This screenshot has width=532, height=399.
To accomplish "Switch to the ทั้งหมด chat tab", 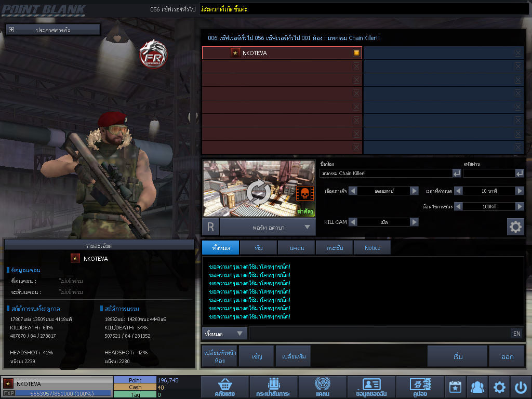I will point(221,248).
